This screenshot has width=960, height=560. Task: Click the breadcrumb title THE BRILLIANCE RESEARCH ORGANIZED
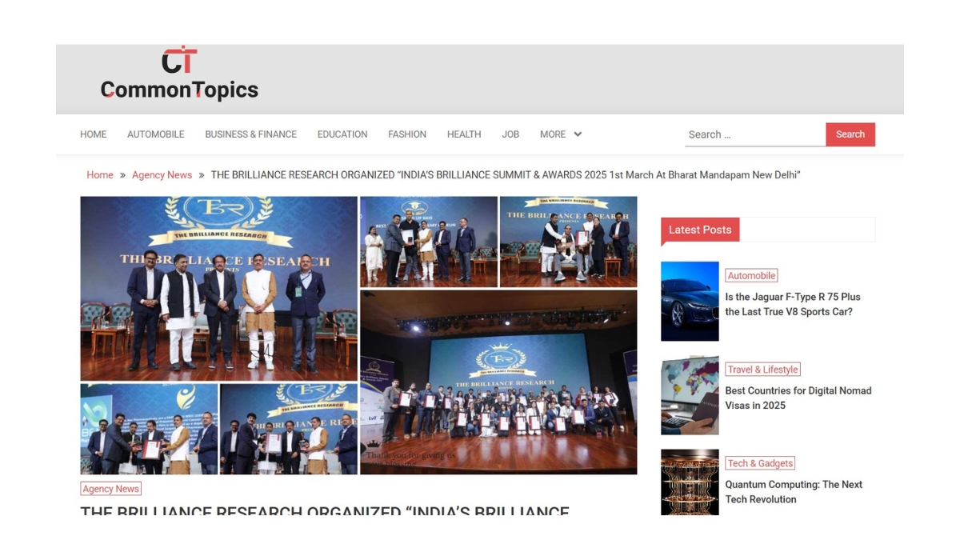[x=506, y=175]
